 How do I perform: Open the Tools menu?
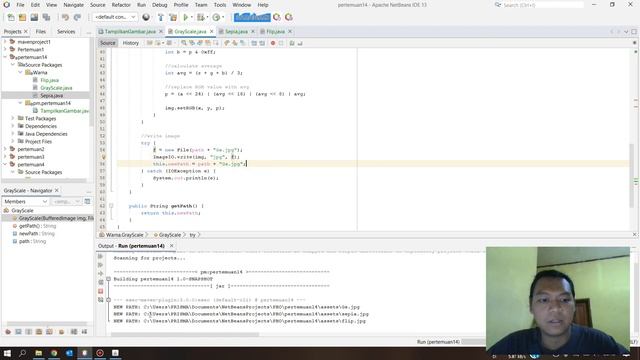[220, 5]
